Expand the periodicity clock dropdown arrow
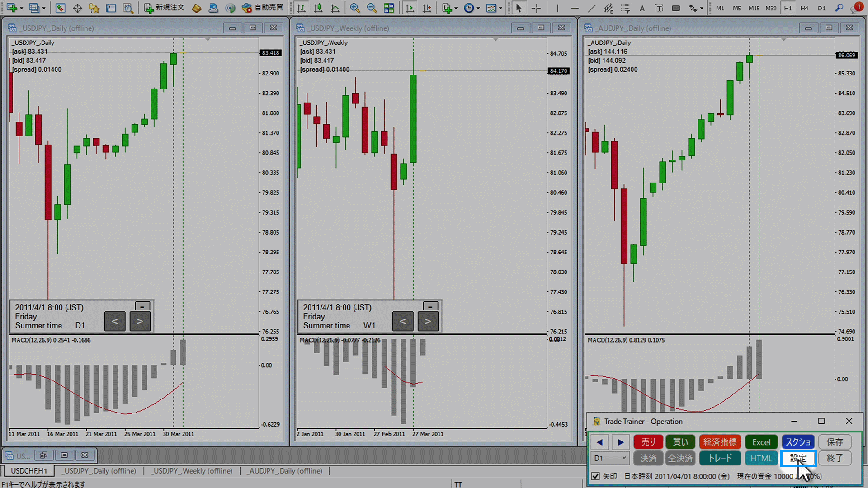The height and width of the screenshot is (488, 868). pos(478,8)
